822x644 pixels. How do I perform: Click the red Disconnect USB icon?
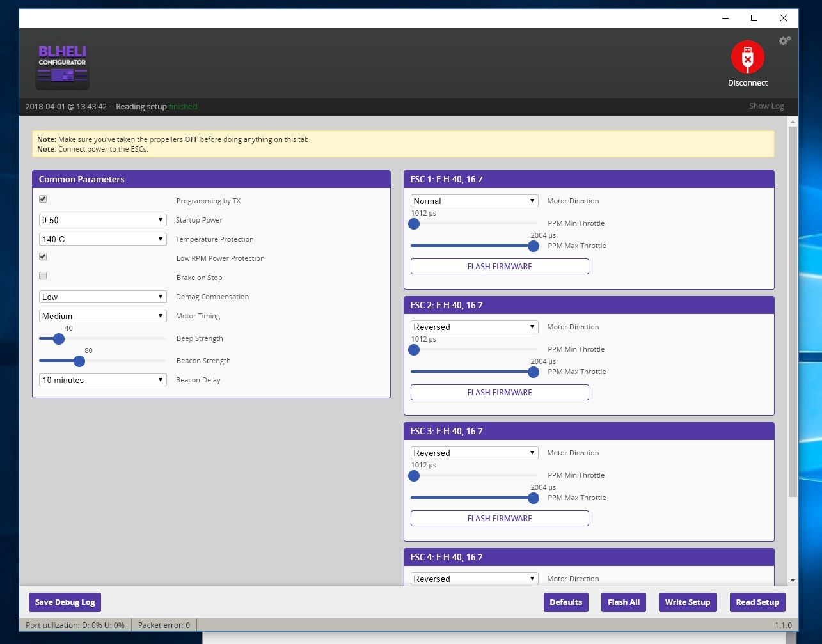(x=747, y=57)
